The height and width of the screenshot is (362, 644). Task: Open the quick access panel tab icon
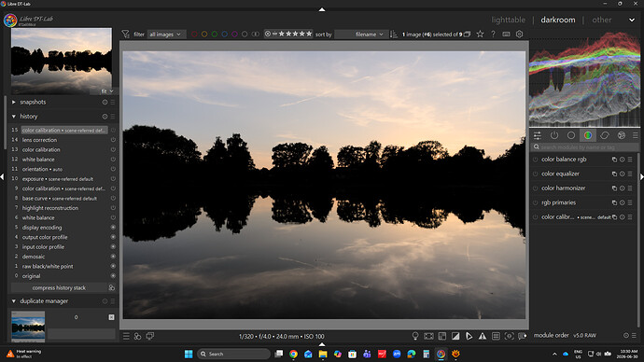click(538, 135)
